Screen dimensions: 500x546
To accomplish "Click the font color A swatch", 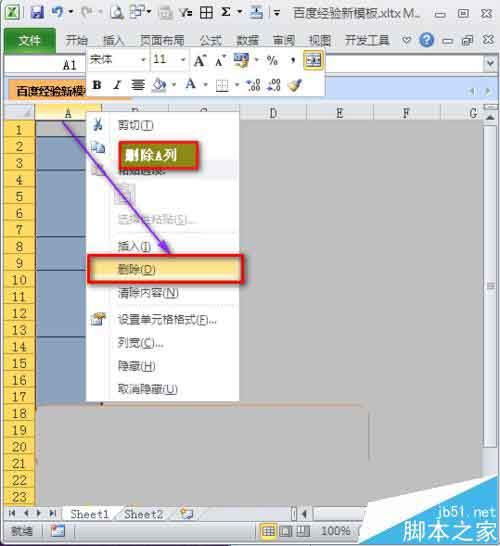I will coord(191,84).
